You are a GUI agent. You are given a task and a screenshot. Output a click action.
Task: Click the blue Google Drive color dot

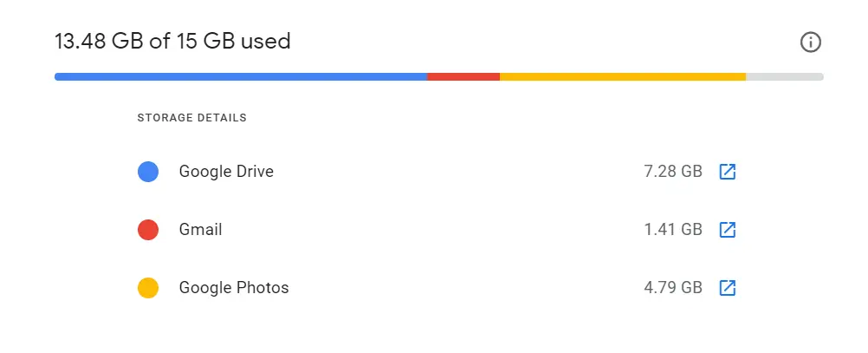point(148,172)
